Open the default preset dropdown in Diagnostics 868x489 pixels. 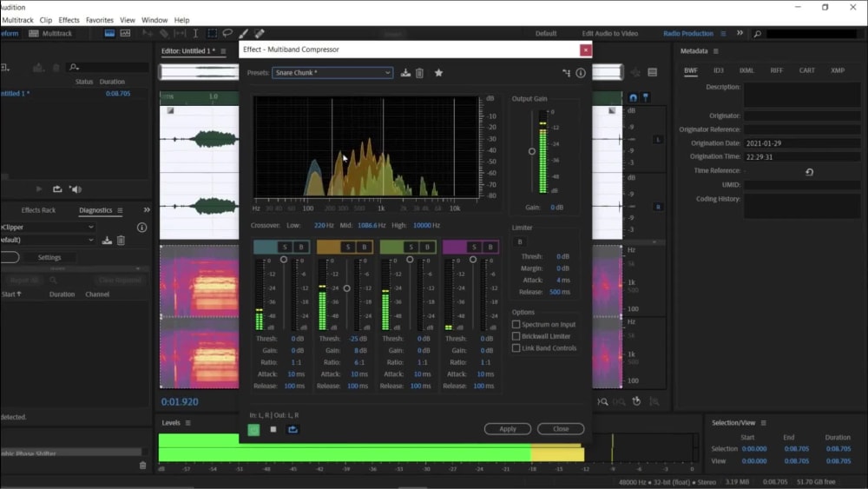[x=47, y=240]
